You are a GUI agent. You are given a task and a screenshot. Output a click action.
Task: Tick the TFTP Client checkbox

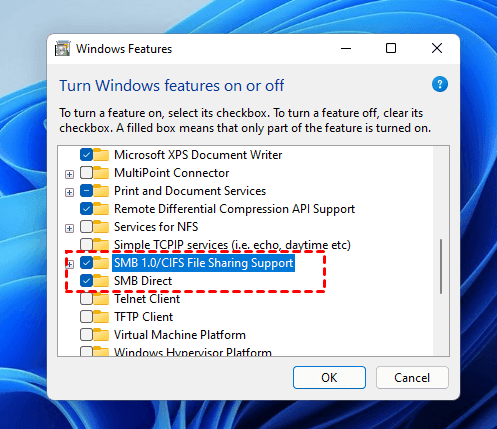click(x=86, y=317)
